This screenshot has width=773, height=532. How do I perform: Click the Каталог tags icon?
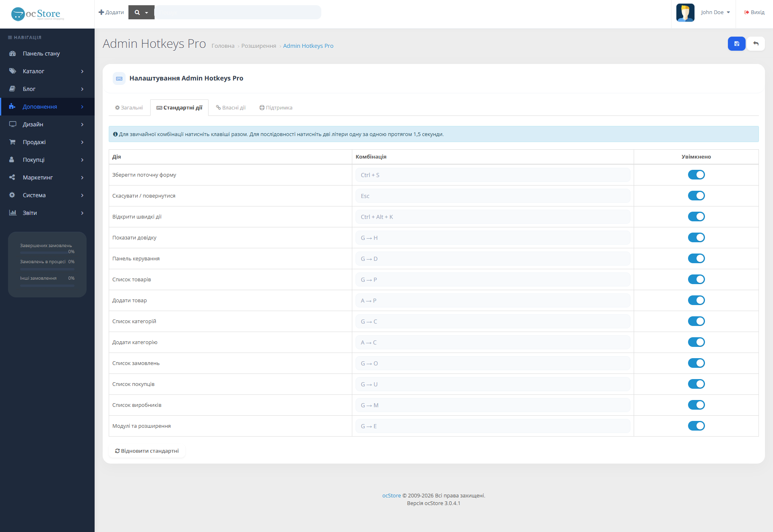point(12,71)
